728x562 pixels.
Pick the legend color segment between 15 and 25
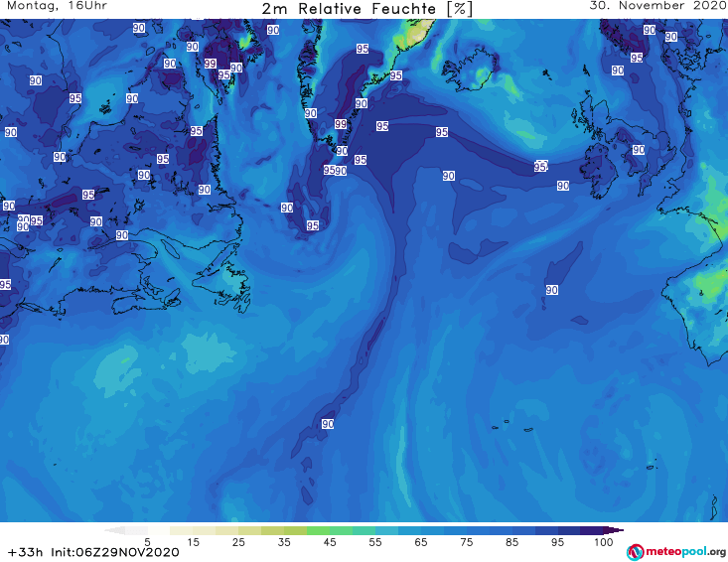coord(216,530)
